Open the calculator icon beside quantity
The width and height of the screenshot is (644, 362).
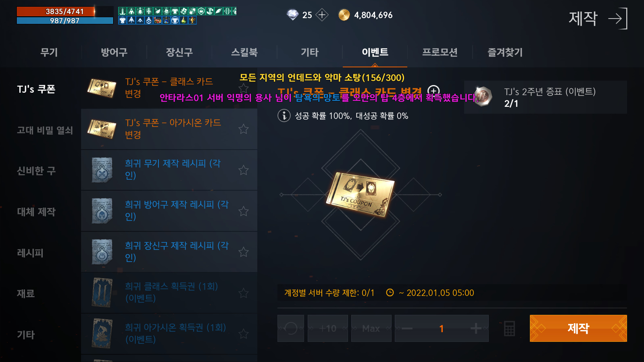509,329
